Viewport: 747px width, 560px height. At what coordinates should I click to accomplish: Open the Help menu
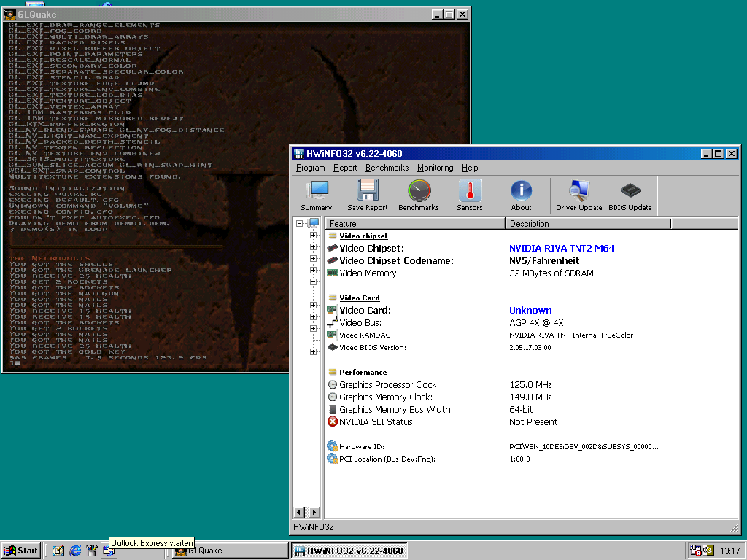coord(470,168)
